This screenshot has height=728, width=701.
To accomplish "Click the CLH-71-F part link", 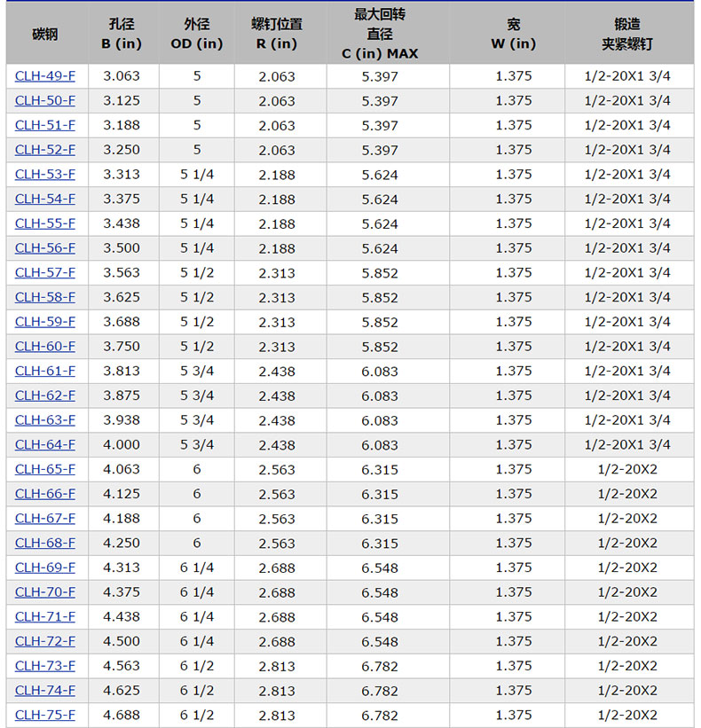I will [45, 616].
